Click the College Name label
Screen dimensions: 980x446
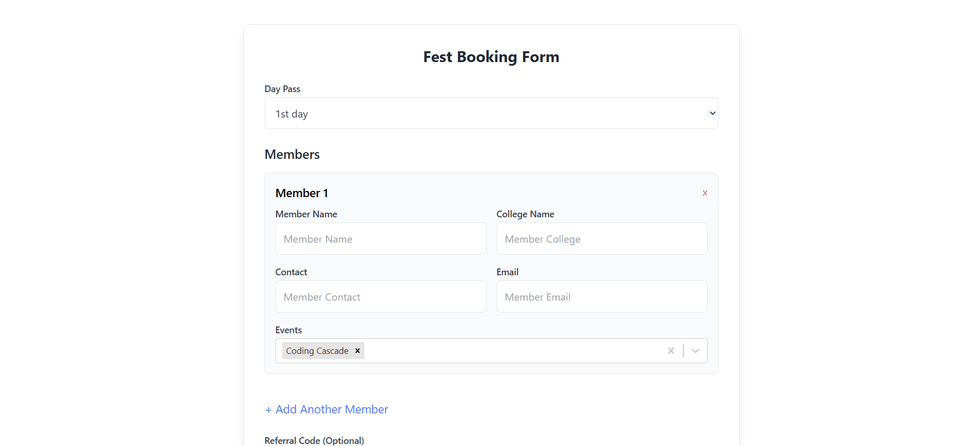[x=525, y=214]
